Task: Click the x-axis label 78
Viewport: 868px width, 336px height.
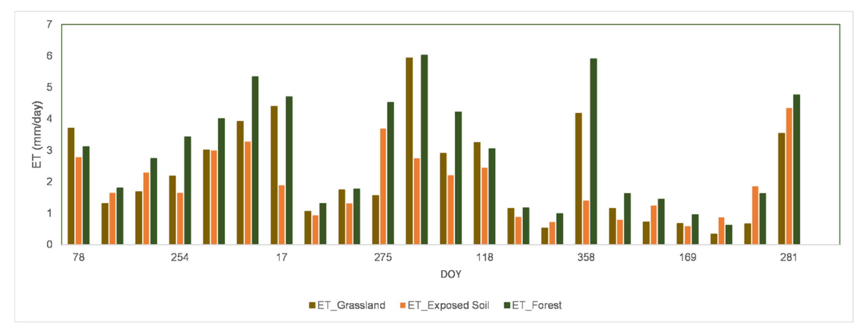Action: [78, 257]
